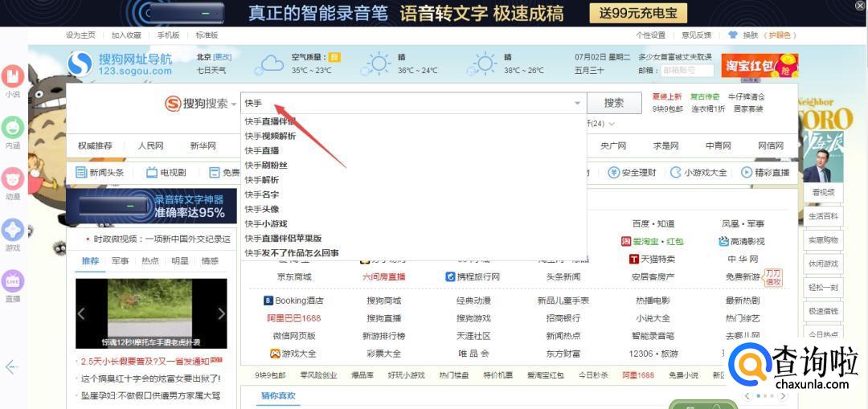Screen dimensions: 868x409
Task: Click the Sogou logo at 123.sogou.com
Action: (80, 63)
